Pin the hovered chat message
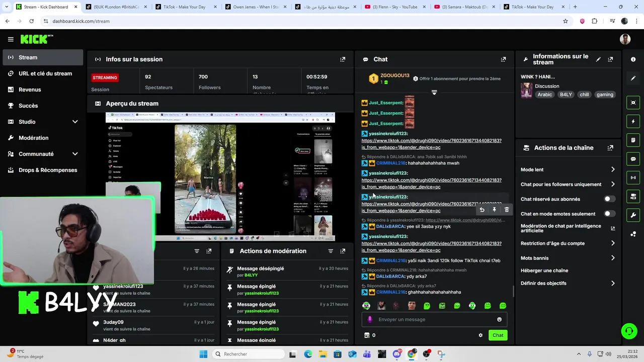 point(494,210)
